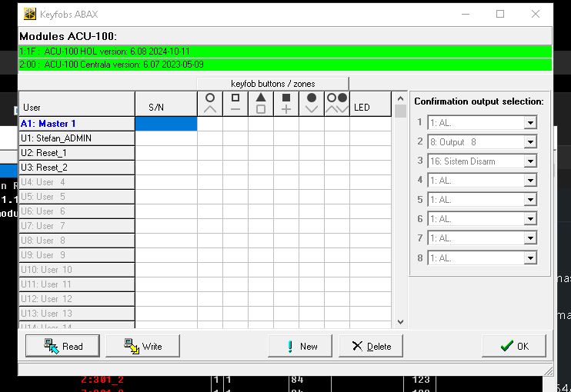Click the double-circle keyfob button header

point(337,104)
